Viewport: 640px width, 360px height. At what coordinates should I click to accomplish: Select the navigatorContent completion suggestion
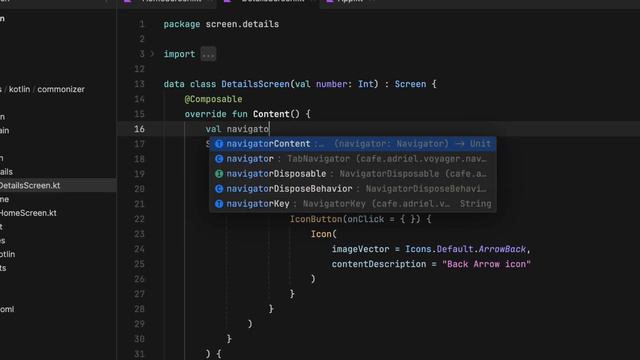coord(353,144)
